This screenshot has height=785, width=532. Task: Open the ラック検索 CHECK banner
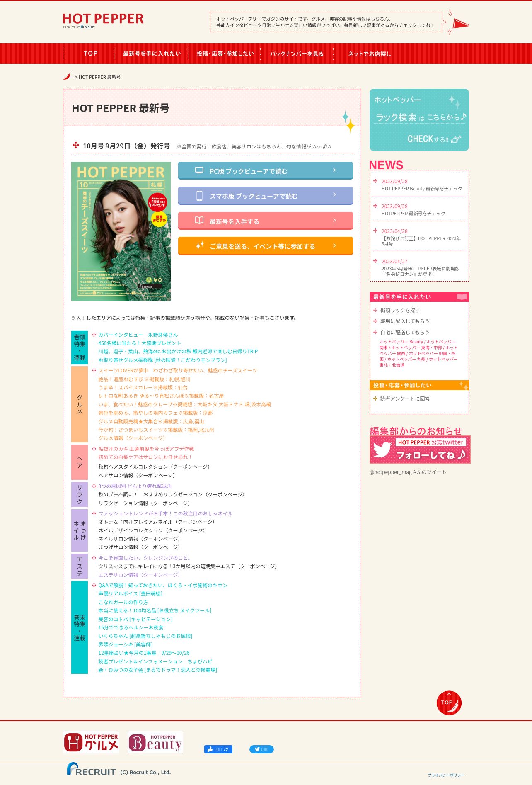[419, 120]
